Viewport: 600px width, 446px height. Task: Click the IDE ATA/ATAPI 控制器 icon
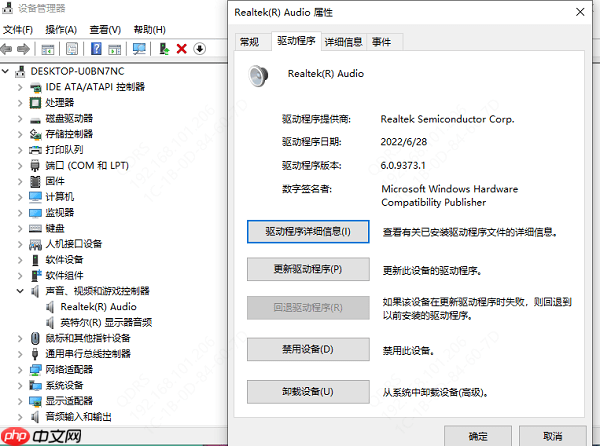point(36,88)
